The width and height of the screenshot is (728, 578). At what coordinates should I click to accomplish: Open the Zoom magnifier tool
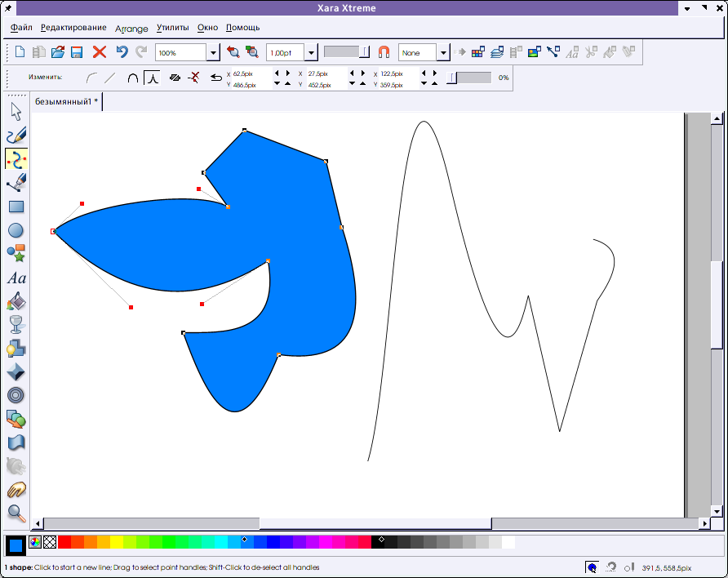(16, 513)
